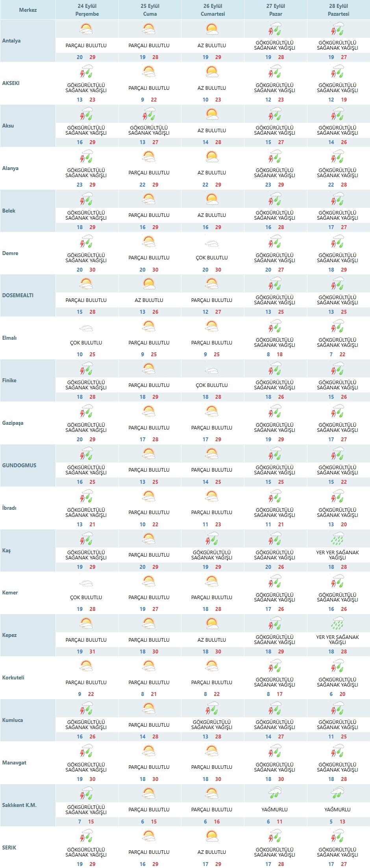Click Elmalı overcast icon on 24 Eylül
370x868 pixels.
pyautogui.click(x=86, y=329)
